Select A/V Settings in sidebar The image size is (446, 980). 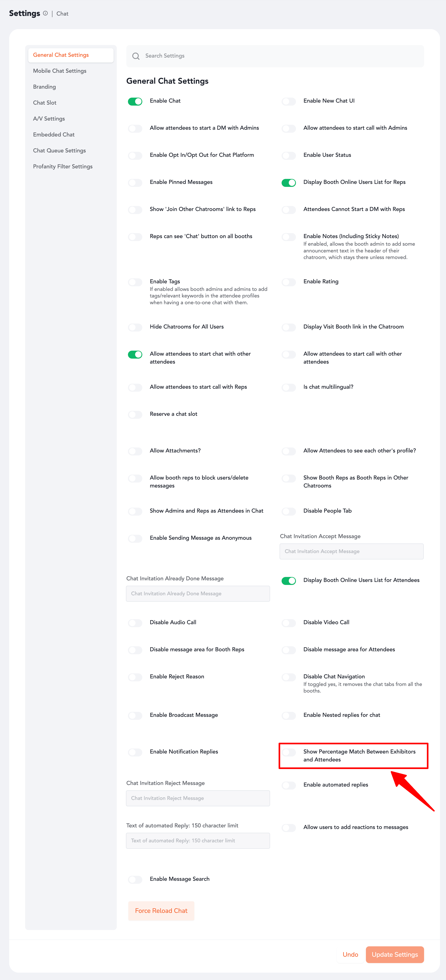(49, 119)
